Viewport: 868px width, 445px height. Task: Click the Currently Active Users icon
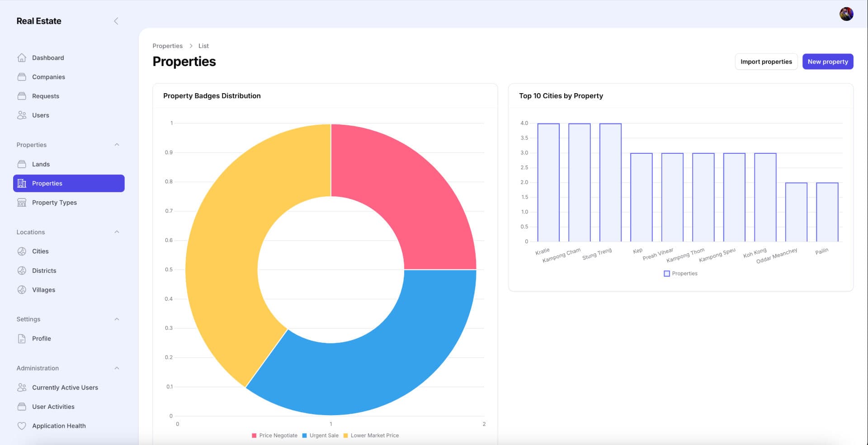pos(22,388)
